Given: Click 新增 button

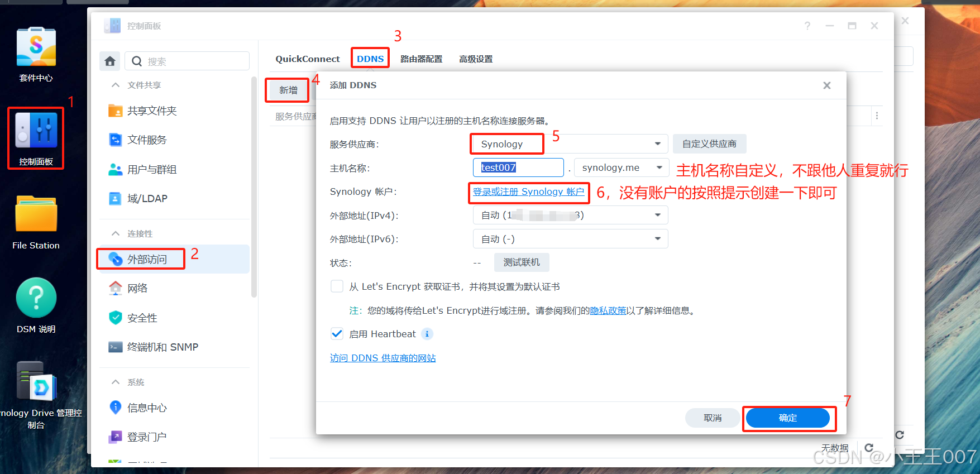Looking at the screenshot, I should point(288,90).
